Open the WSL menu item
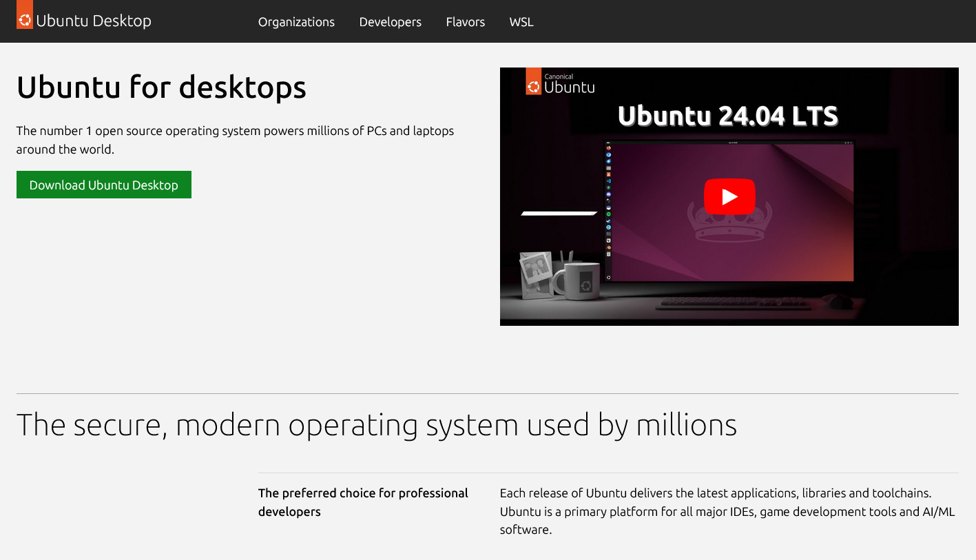The width and height of the screenshot is (976, 560). pyautogui.click(x=521, y=22)
